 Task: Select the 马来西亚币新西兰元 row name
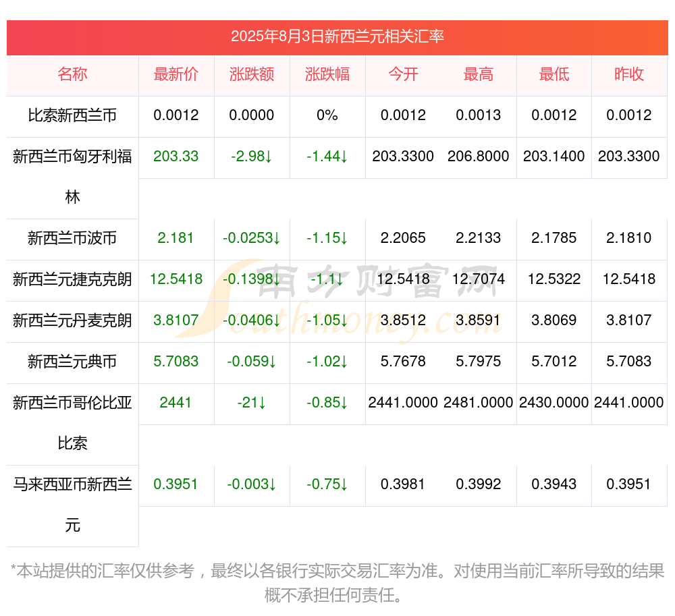(72, 505)
